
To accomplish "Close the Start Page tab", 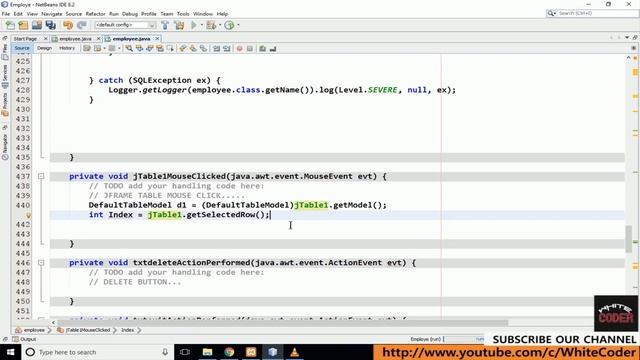I will click(45, 38).
